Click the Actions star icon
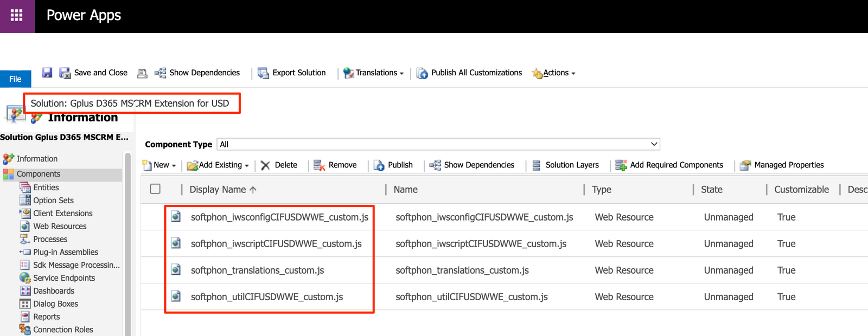 click(x=537, y=73)
